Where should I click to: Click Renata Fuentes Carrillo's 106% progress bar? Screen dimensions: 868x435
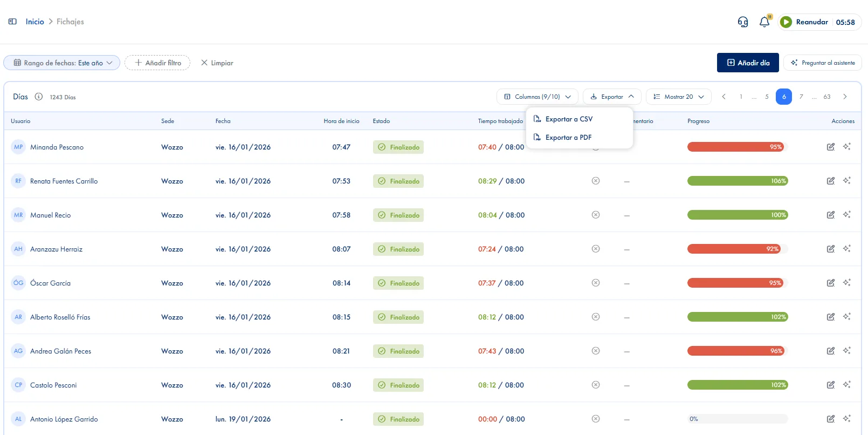click(738, 181)
